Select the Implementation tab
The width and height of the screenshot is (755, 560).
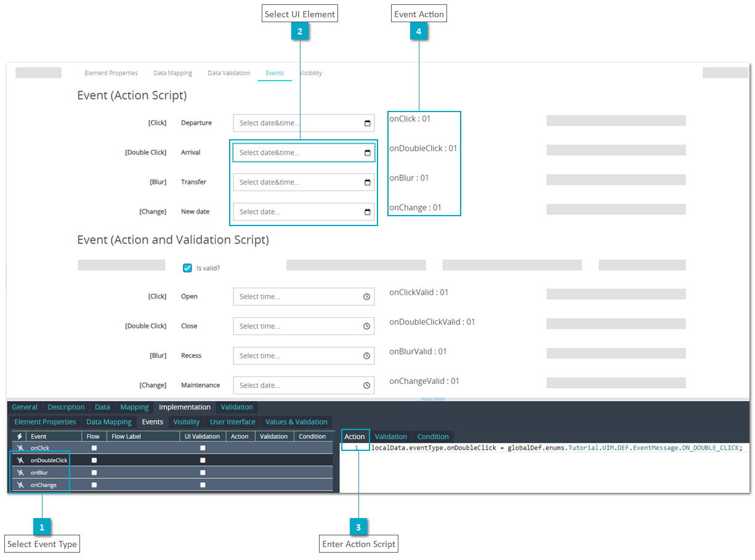pos(185,407)
